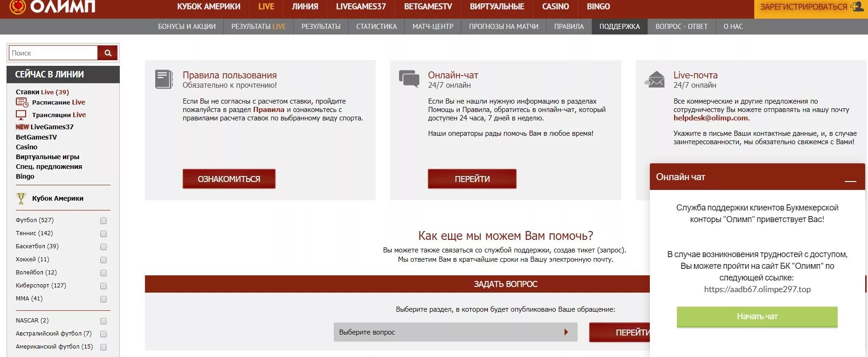Click the Кубок Америки trophy icon
The image size is (868, 357).
[21, 198]
